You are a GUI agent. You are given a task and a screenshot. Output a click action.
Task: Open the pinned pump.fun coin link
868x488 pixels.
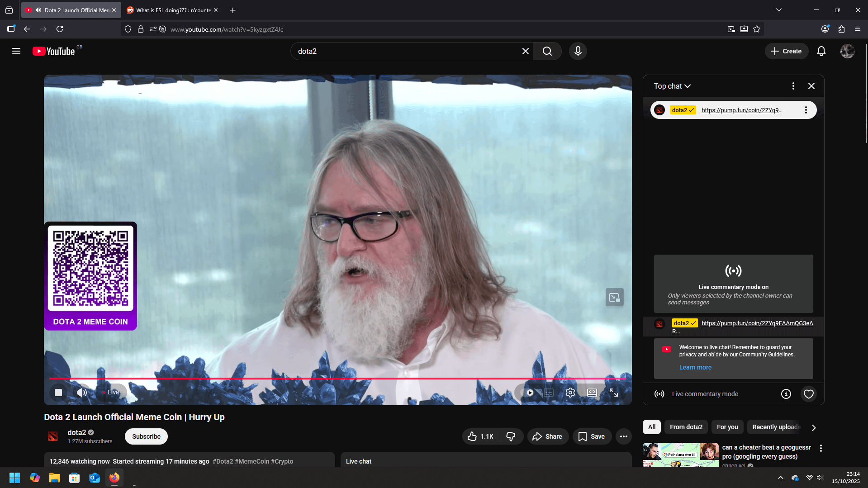pos(742,110)
